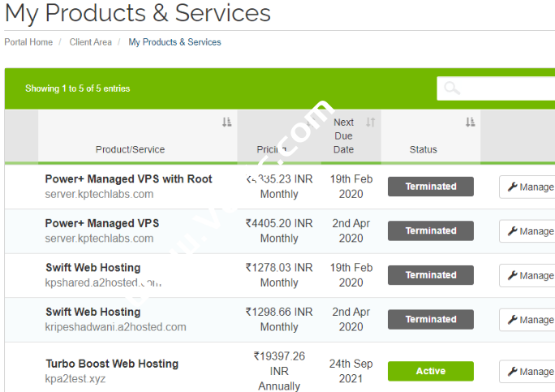
Task: Click wrench icon in kripeshadwani.a2hosted.com row
Action: 512,320
